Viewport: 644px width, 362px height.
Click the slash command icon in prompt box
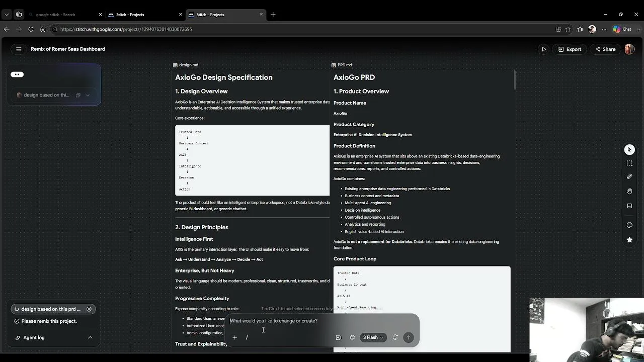(x=247, y=337)
